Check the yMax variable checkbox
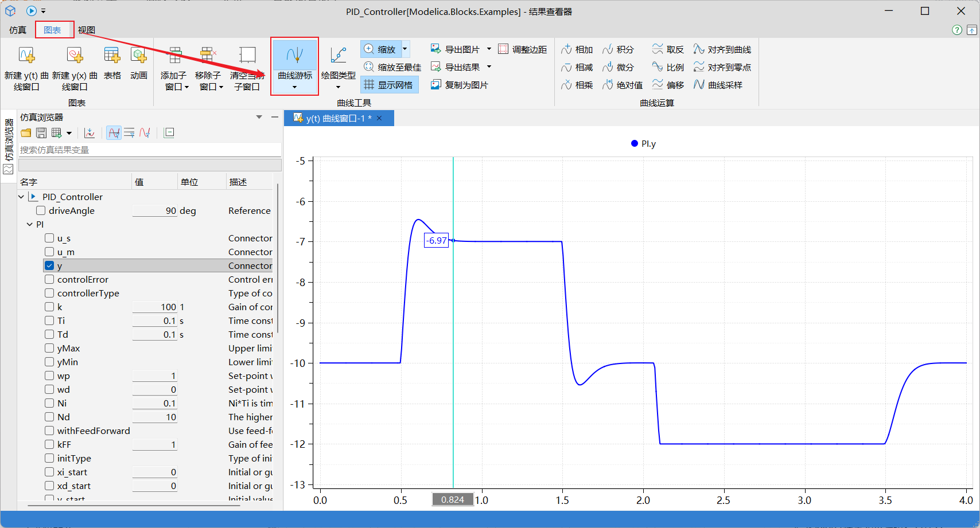Image resolution: width=980 pixels, height=528 pixels. click(49, 348)
